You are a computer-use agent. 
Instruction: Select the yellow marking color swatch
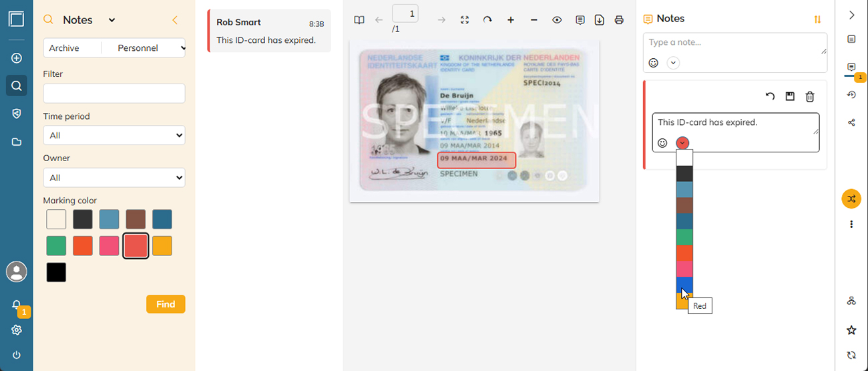coord(162,246)
